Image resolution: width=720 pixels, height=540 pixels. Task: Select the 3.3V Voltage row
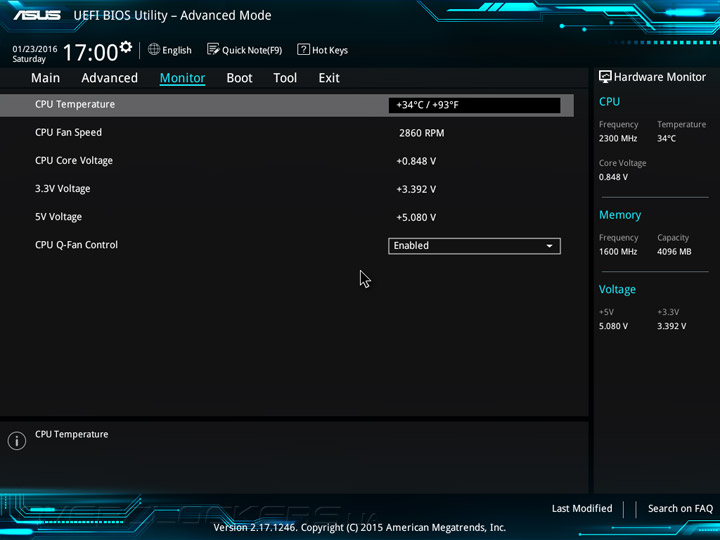pyautogui.click(x=287, y=189)
